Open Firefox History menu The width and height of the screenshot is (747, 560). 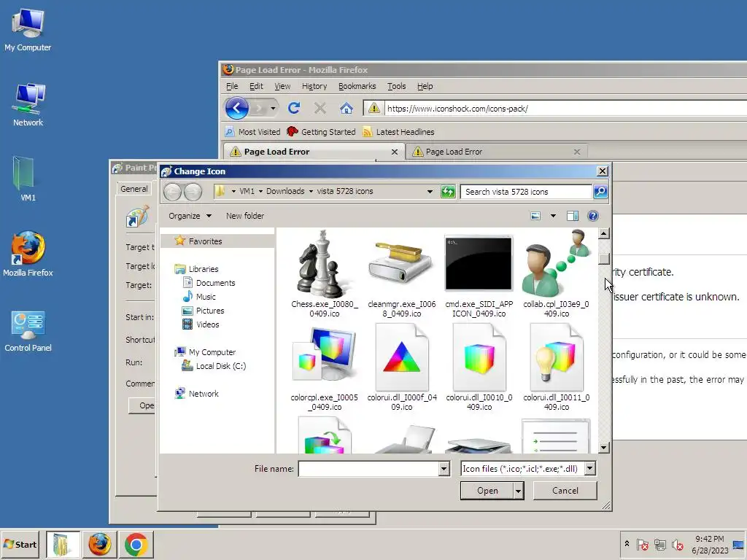314,86
